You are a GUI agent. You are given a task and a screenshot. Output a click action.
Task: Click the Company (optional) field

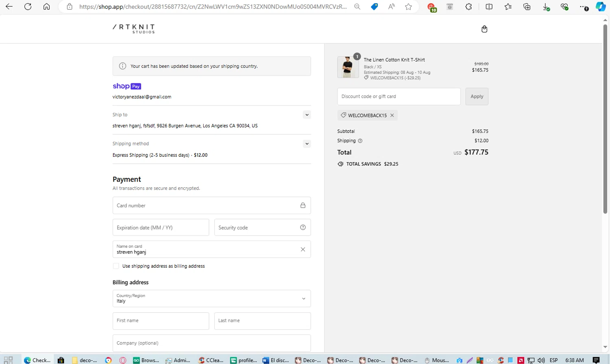coord(211,343)
